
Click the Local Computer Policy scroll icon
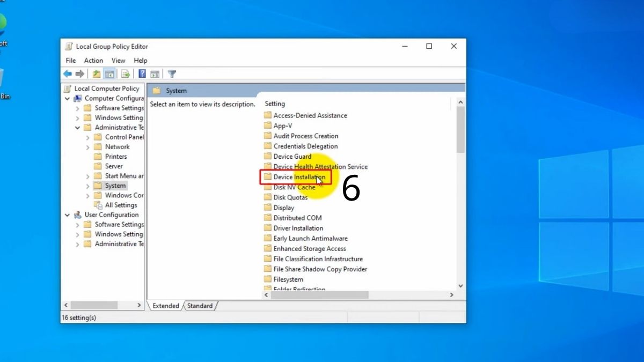(67, 88)
